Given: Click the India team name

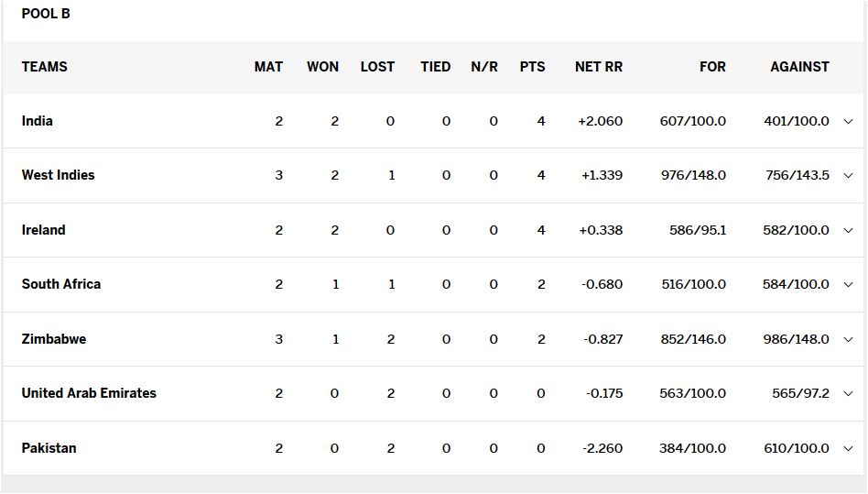Looking at the screenshot, I should point(38,121).
